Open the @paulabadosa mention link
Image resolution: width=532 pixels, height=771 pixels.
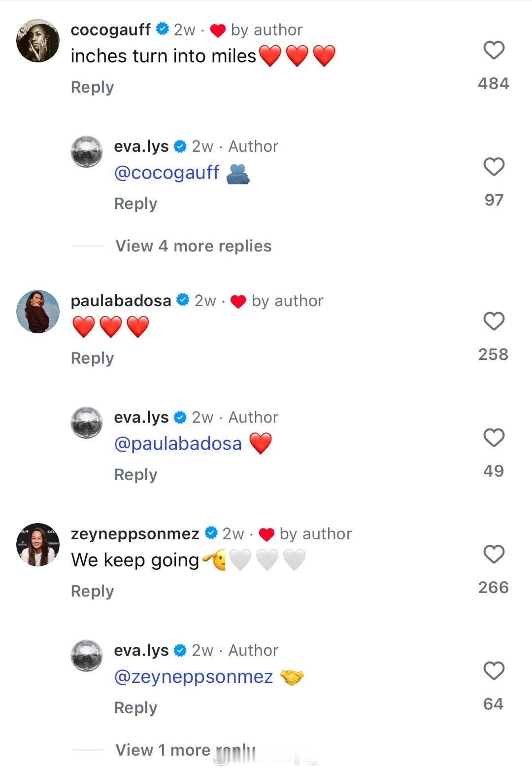pyautogui.click(x=178, y=444)
